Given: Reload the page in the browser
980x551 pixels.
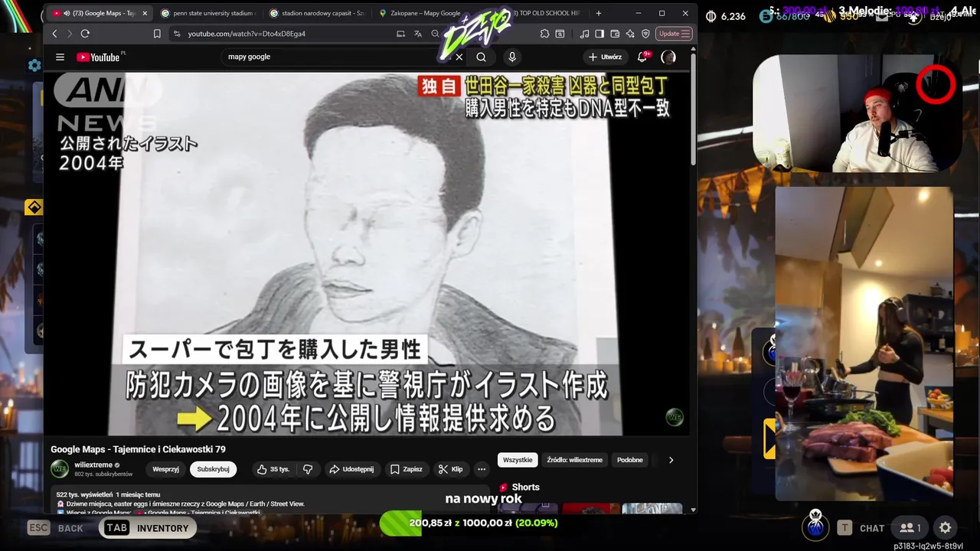Looking at the screenshot, I should click(85, 34).
